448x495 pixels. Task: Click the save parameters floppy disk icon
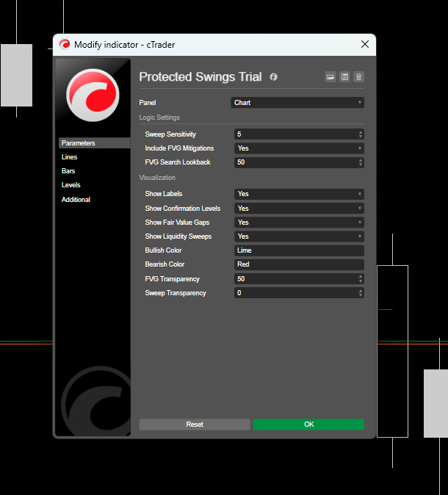click(x=344, y=77)
